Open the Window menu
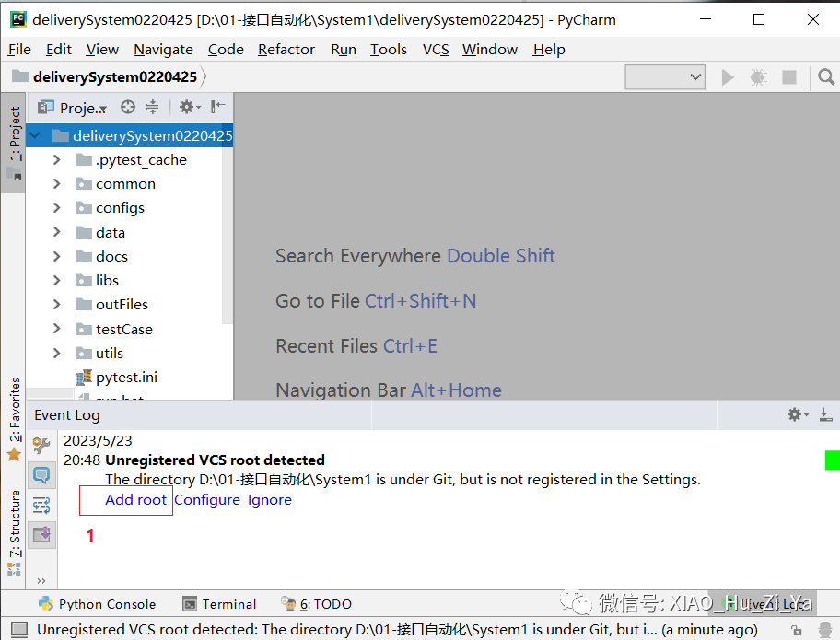The width and height of the screenshot is (840, 640). [x=490, y=50]
